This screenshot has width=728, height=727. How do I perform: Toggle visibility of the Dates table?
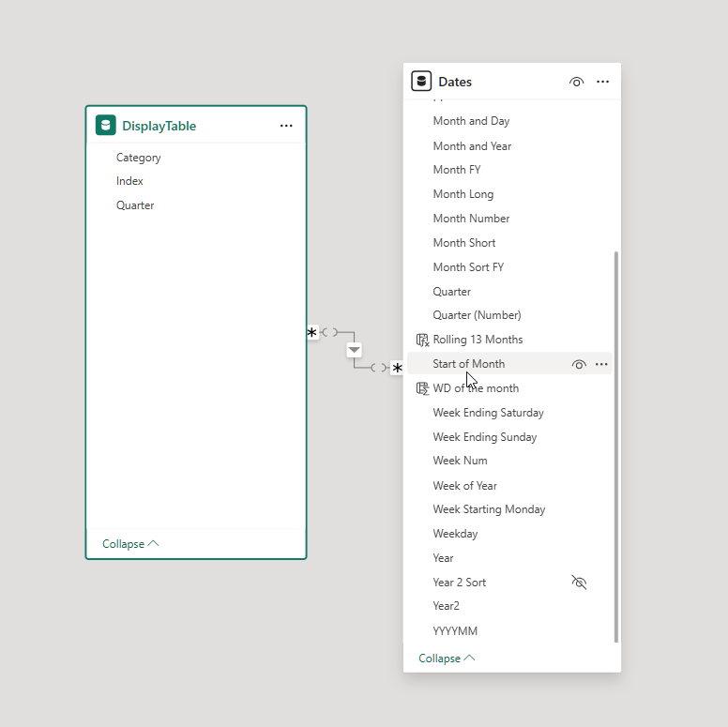[x=576, y=82]
